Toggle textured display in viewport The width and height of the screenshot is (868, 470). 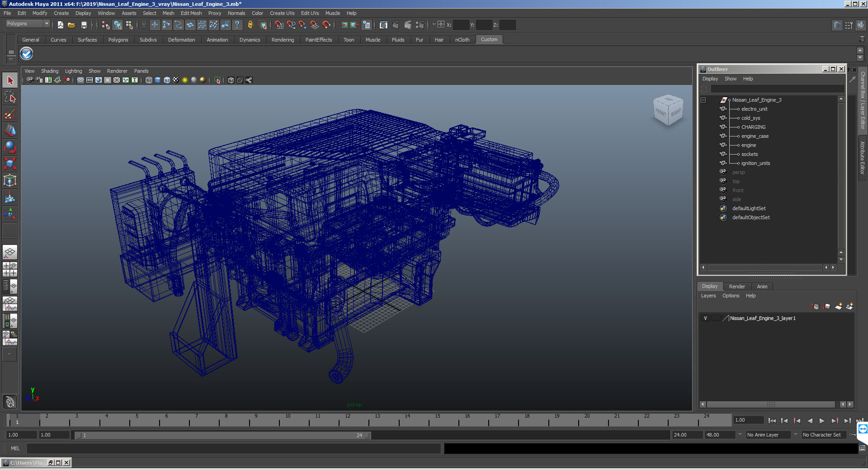(176, 80)
